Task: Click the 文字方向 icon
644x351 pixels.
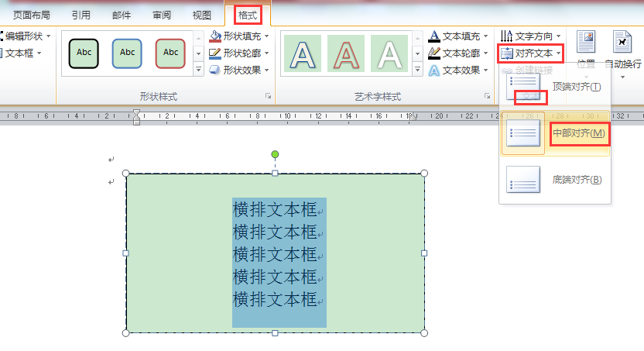Action: tap(507, 36)
